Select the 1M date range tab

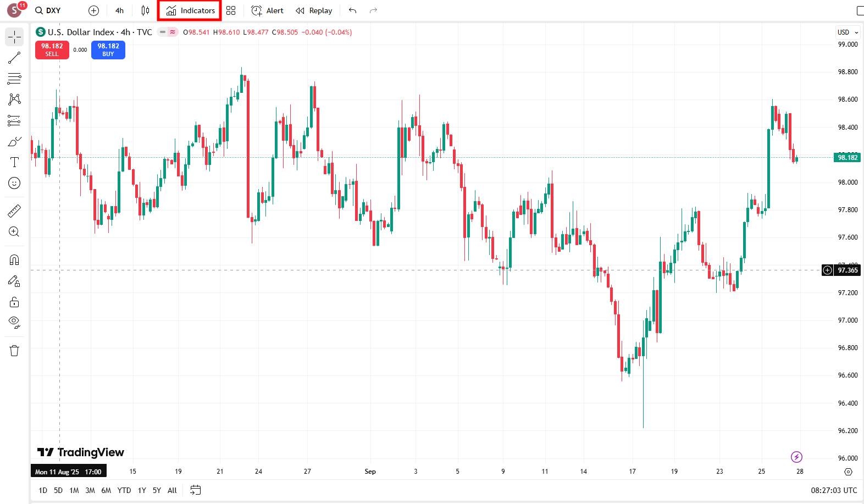point(74,490)
